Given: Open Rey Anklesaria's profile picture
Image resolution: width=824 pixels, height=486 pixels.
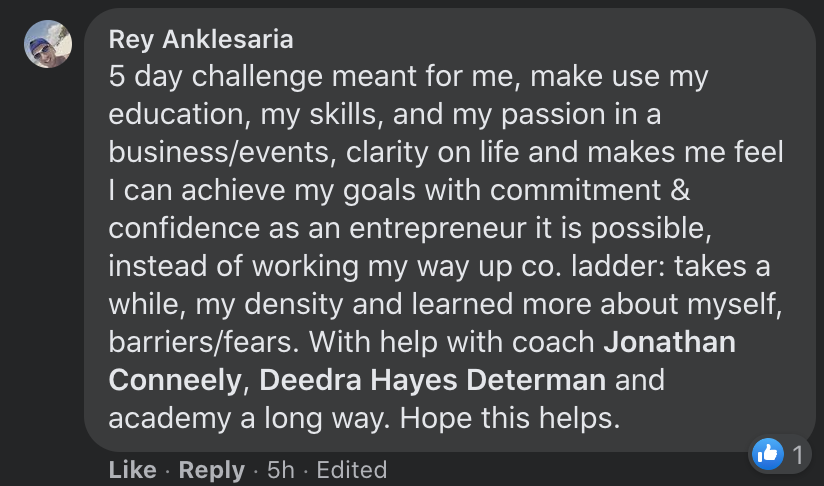Looking at the screenshot, I should click(x=48, y=45).
